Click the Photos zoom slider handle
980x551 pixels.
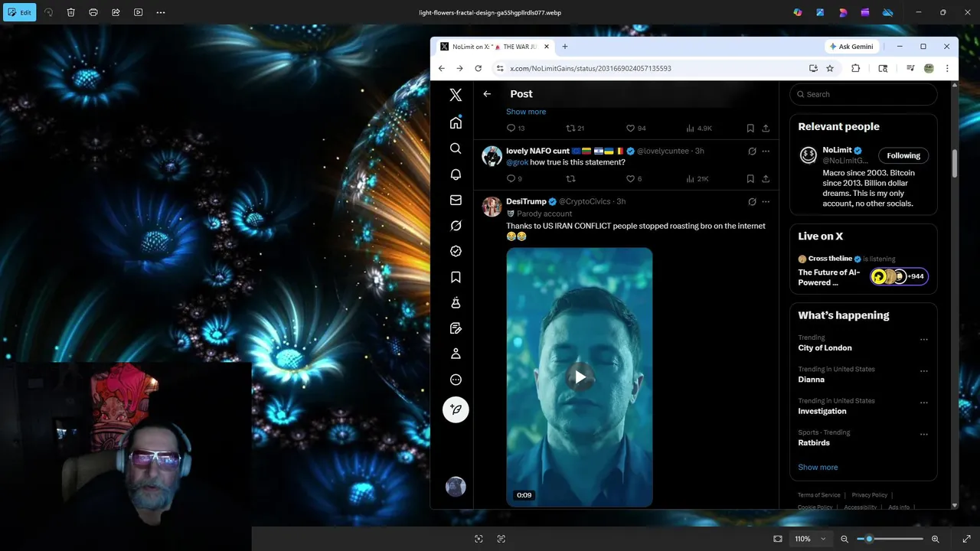(869, 539)
